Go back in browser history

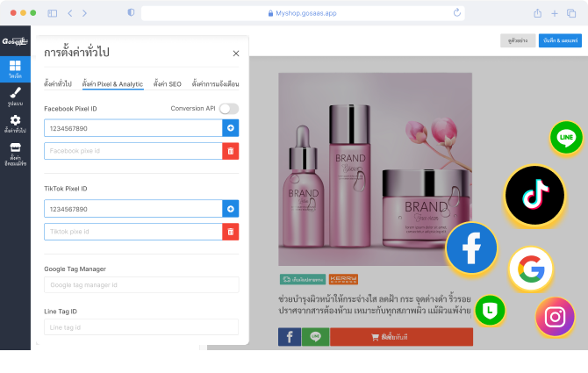pos(70,13)
